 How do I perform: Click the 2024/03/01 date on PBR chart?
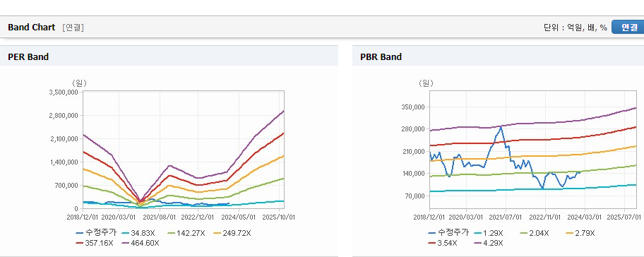click(585, 217)
